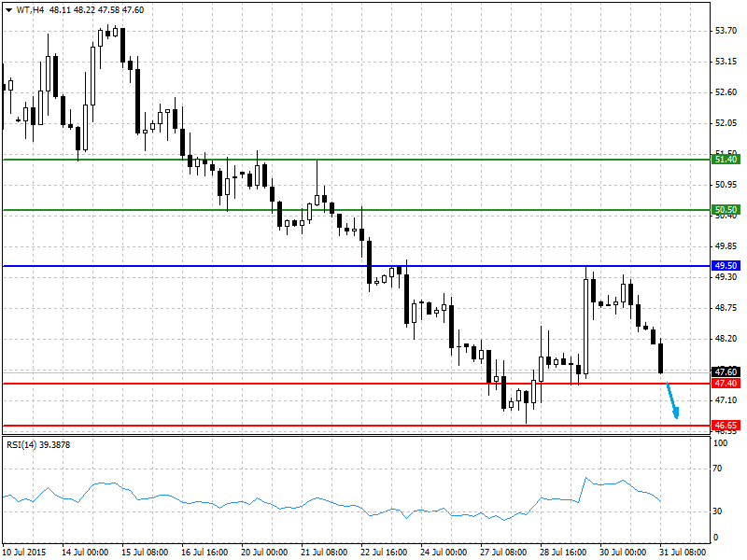This screenshot has height=560, width=747.
Task: Select the RSI scale label 100
Action: tap(721, 442)
